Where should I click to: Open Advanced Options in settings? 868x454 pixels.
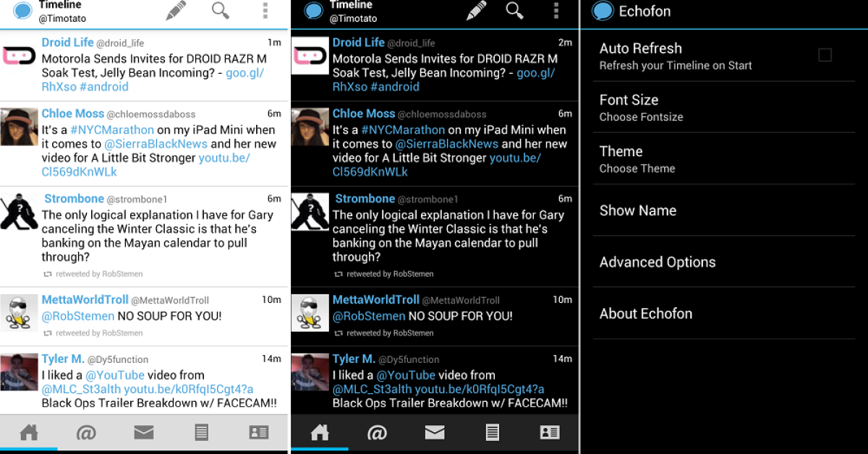[724, 262]
